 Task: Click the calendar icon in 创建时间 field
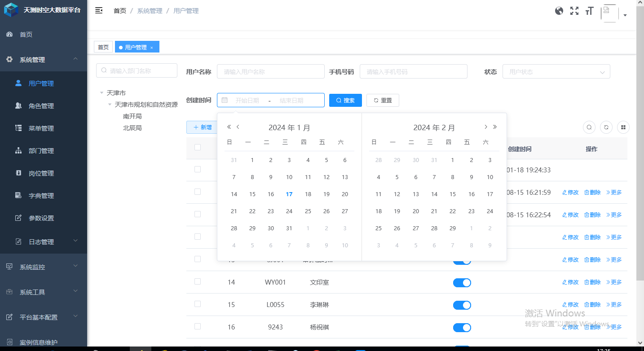225,100
